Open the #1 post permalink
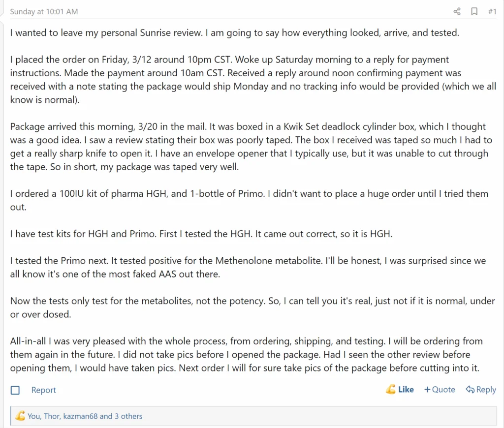504x428 pixels. (492, 11)
